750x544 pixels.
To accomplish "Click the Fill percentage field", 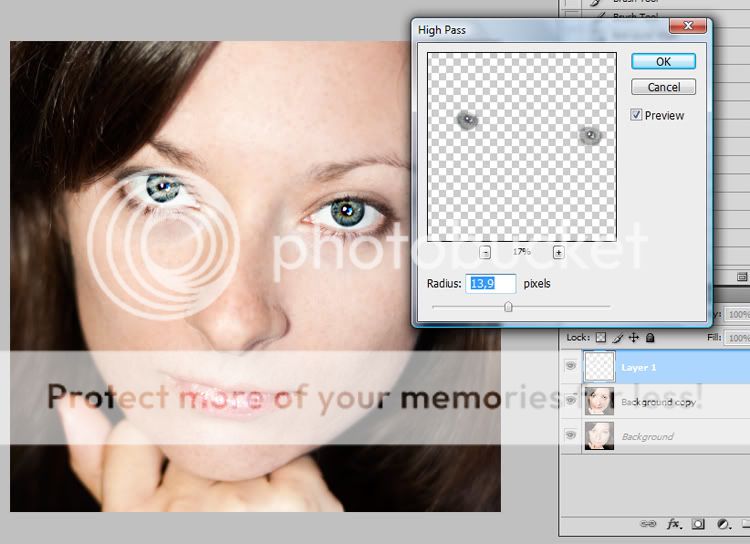I will coord(738,338).
